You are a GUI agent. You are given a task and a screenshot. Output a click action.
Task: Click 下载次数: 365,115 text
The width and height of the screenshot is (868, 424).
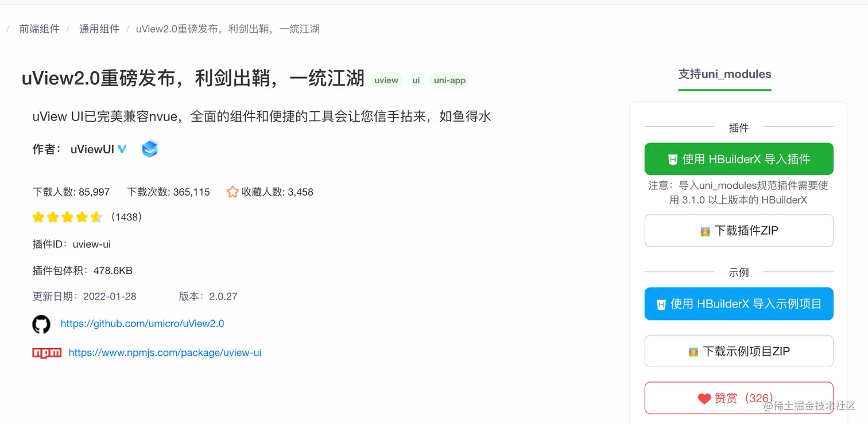pyautogui.click(x=169, y=192)
